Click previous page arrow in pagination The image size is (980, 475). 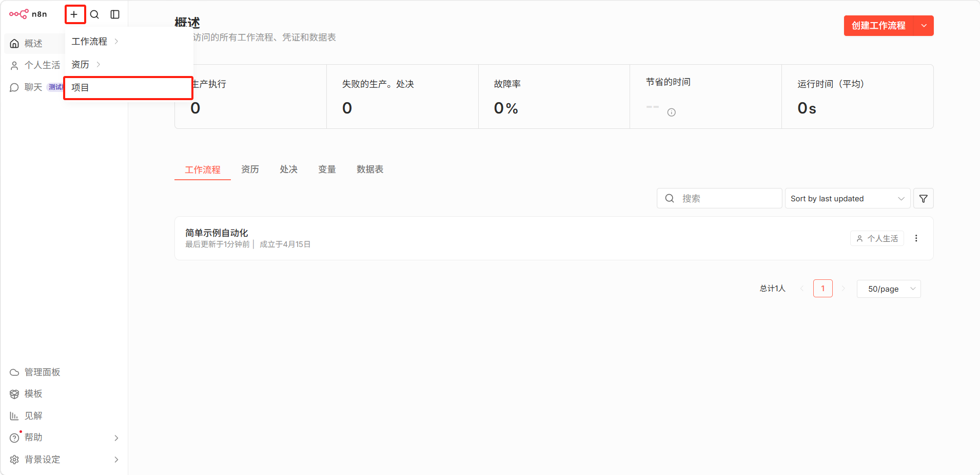802,289
